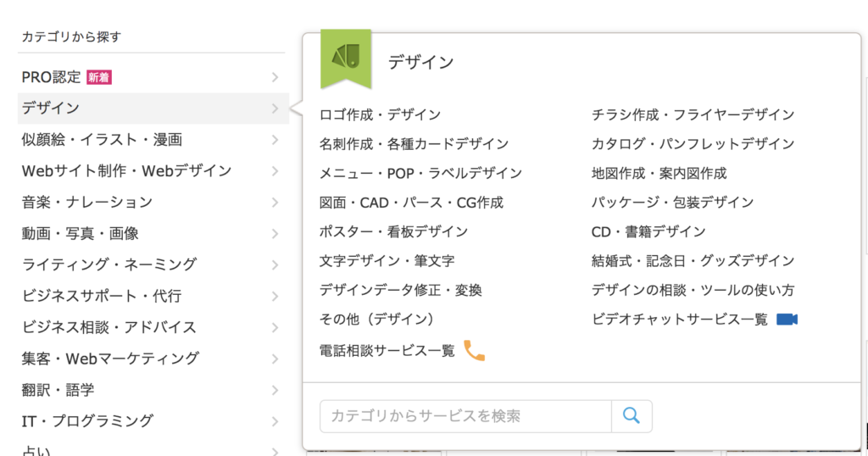868x456 pixels.
Task: Expand the IT・プログラミング chevron arrow
Action: pyautogui.click(x=275, y=421)
